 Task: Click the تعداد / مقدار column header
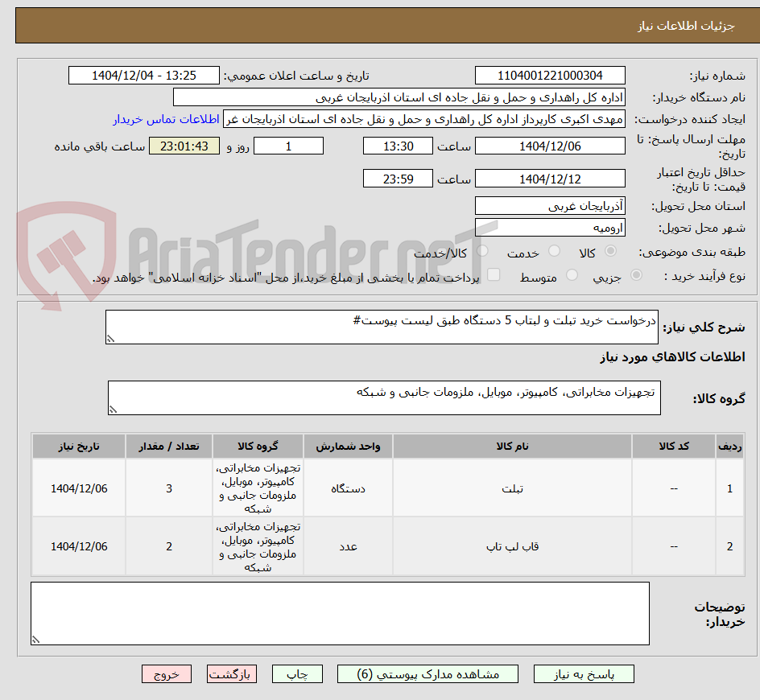[169, 447]
